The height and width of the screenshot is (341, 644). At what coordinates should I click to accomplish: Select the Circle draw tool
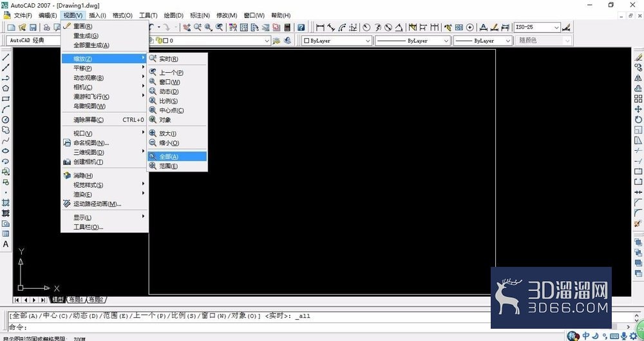(5, 120)
